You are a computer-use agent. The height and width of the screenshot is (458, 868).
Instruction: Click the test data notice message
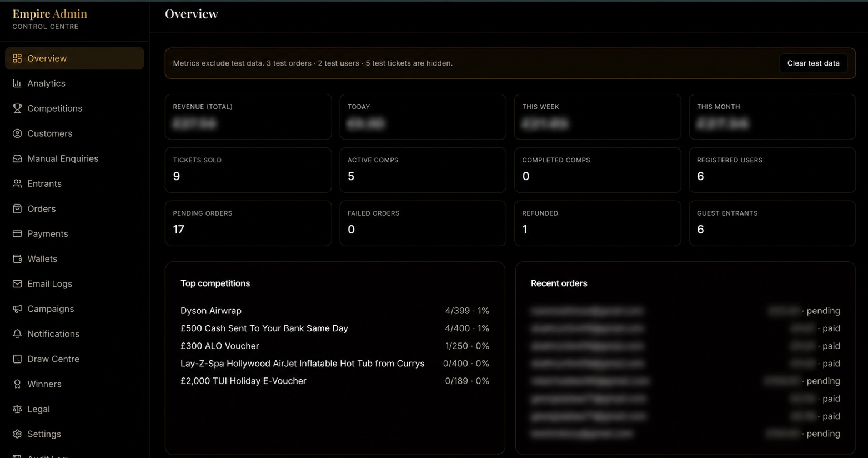point(313,63)
